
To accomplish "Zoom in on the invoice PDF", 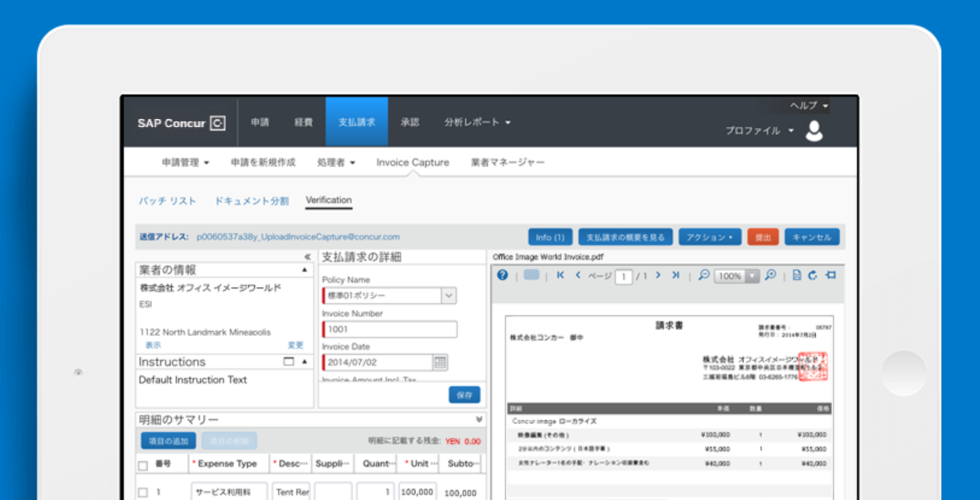I will (770, 276).
